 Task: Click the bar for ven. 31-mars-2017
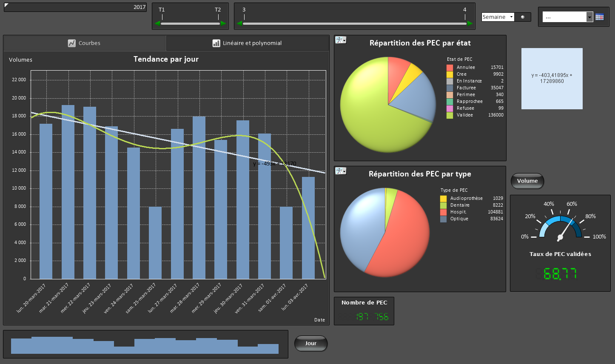(265, 206)
